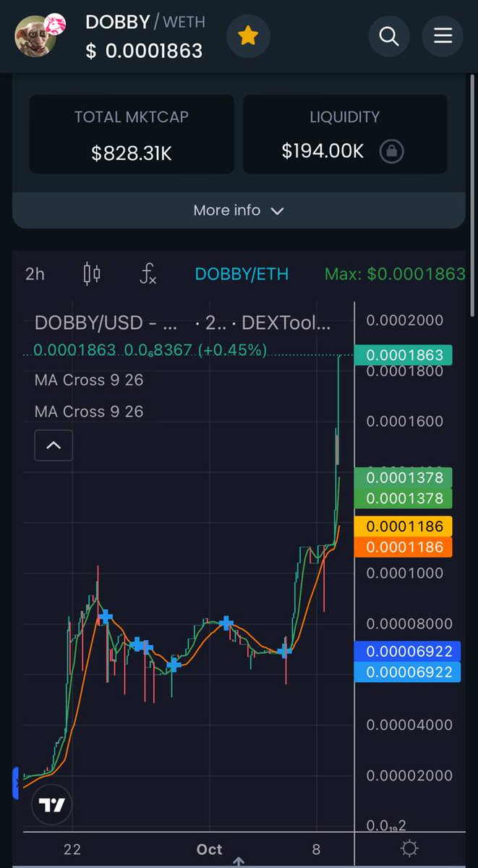Click the DOBBY / WETH pair name
The image size is (478, 868).
click(x=145, y=22)
